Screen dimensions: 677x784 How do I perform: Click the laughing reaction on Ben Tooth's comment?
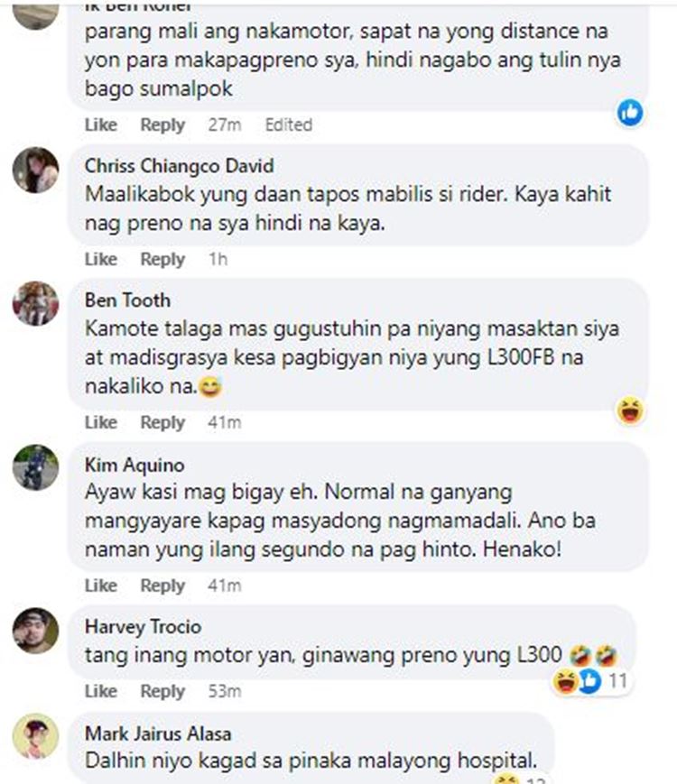tap(630, 410)
